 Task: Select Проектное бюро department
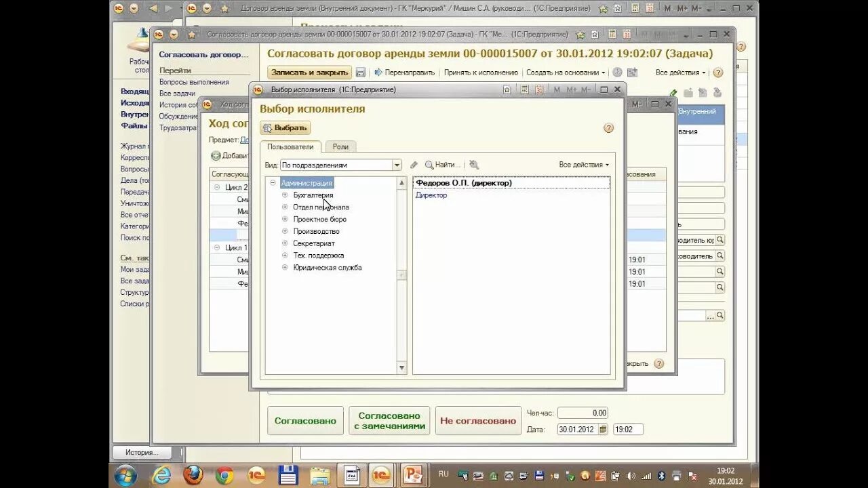319,220
